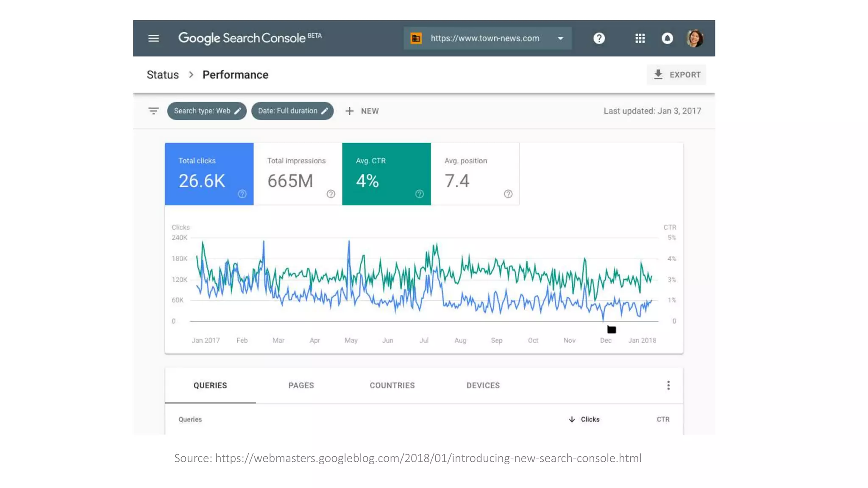868x488 pixels.
Task: Click the Queries column header
Action: coord(190,419)
